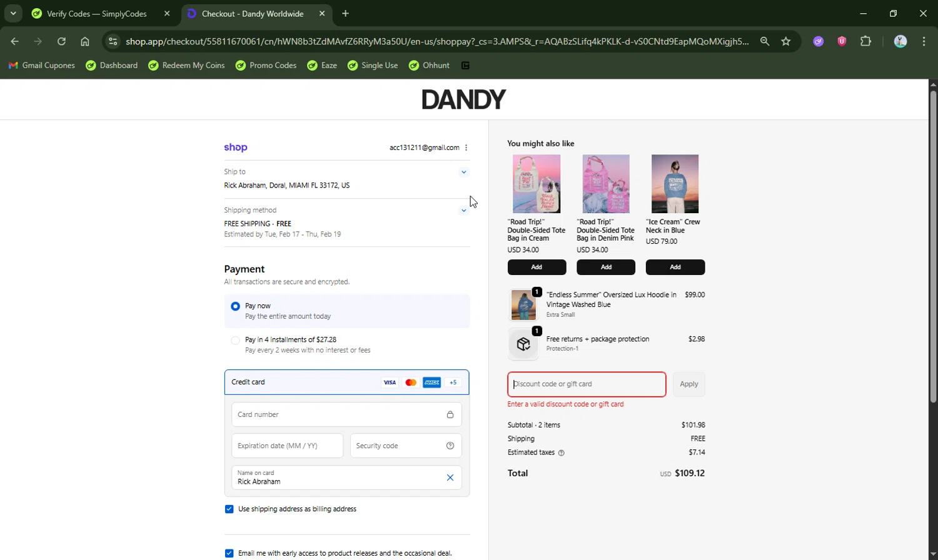Viewport: 938px width, 560px height.
Task: Toggle Use shipping address as billing address
Action: (229, 509)
